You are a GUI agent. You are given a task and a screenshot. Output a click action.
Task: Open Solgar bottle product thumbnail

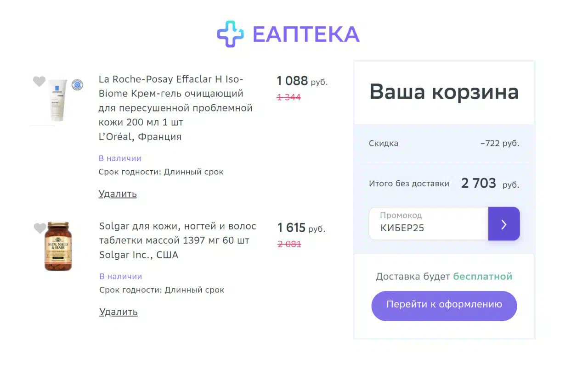(x=58, y=246)
